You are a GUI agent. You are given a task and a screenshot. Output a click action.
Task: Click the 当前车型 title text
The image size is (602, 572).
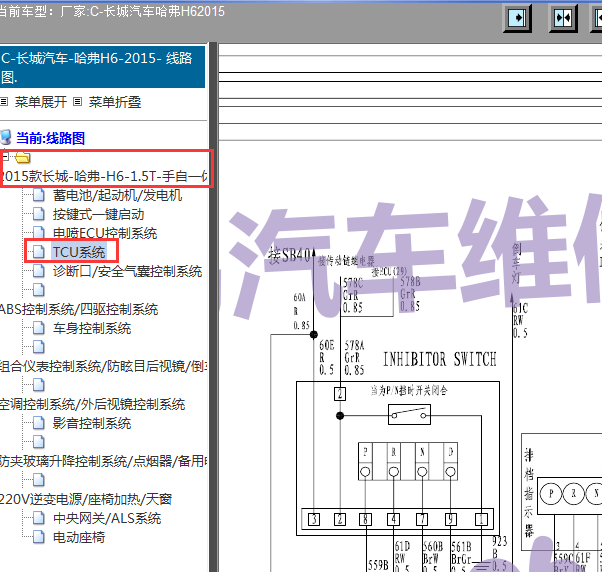[x=112, y=12]
